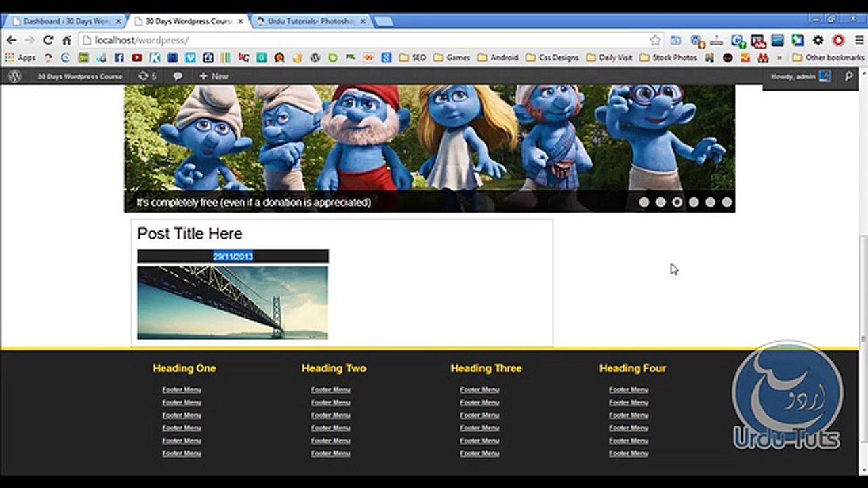Screen dimensions: 868x488
Task: Open the browser home page
Action: click(x=66, y=40)
